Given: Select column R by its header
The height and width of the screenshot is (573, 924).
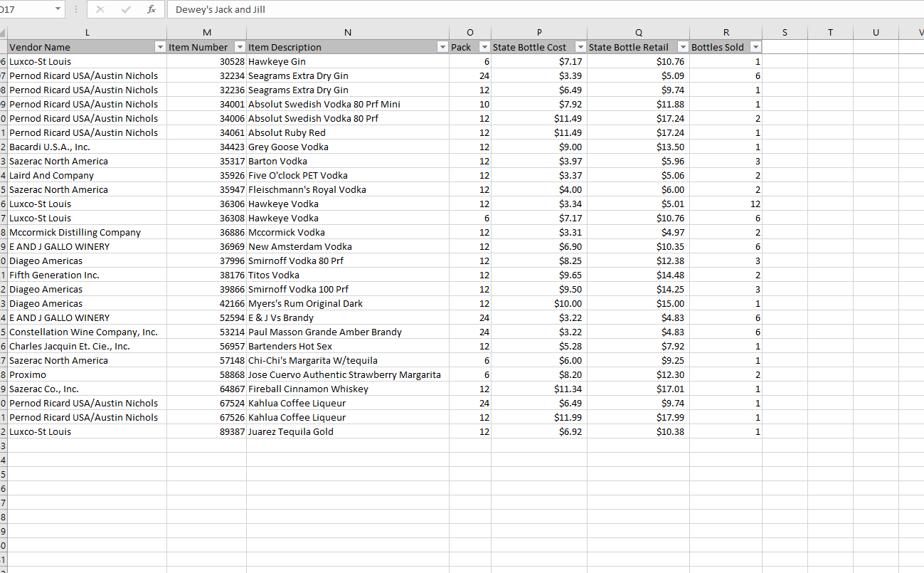Looking at the screenshot, I should [x=726, y=32].
